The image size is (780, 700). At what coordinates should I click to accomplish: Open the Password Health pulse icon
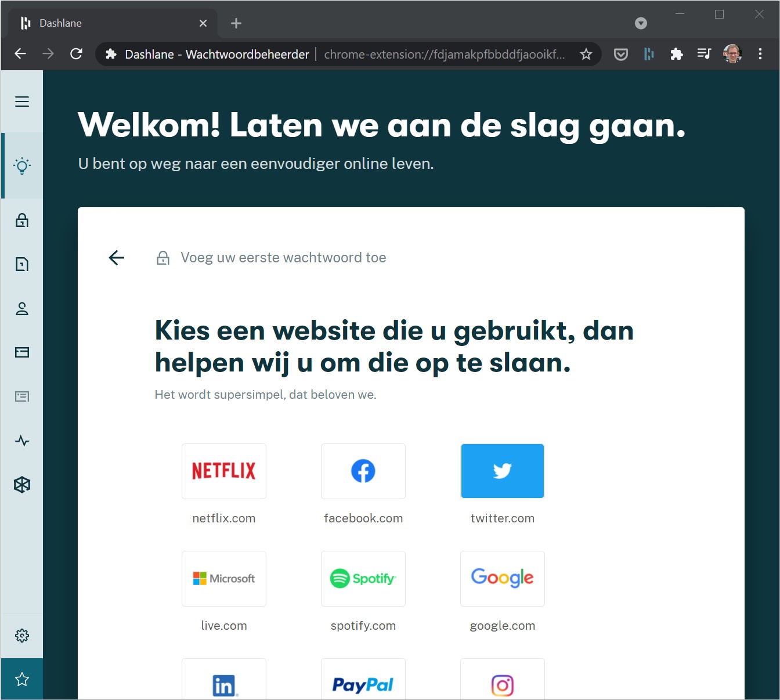click(x=22, y=441)
